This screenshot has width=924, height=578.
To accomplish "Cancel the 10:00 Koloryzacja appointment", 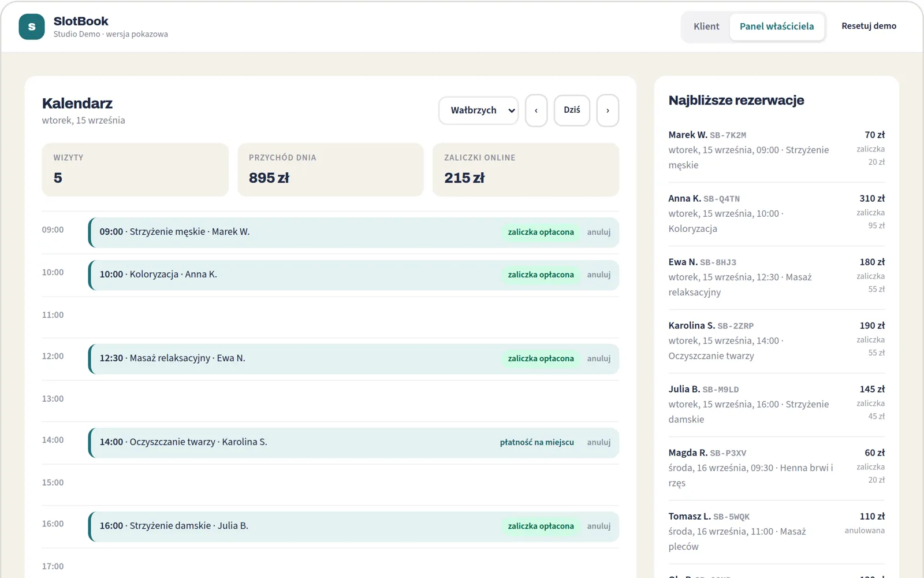I will click(599, 275).
